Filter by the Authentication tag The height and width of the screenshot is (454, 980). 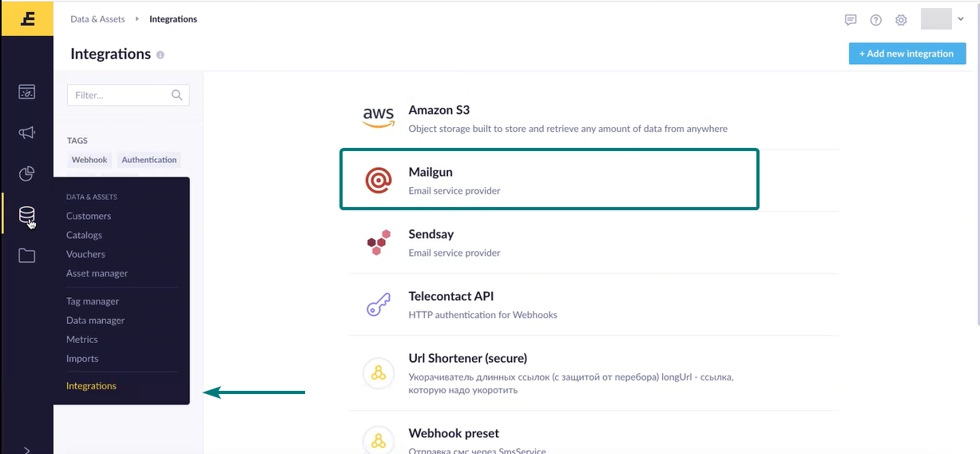(149, 160)
